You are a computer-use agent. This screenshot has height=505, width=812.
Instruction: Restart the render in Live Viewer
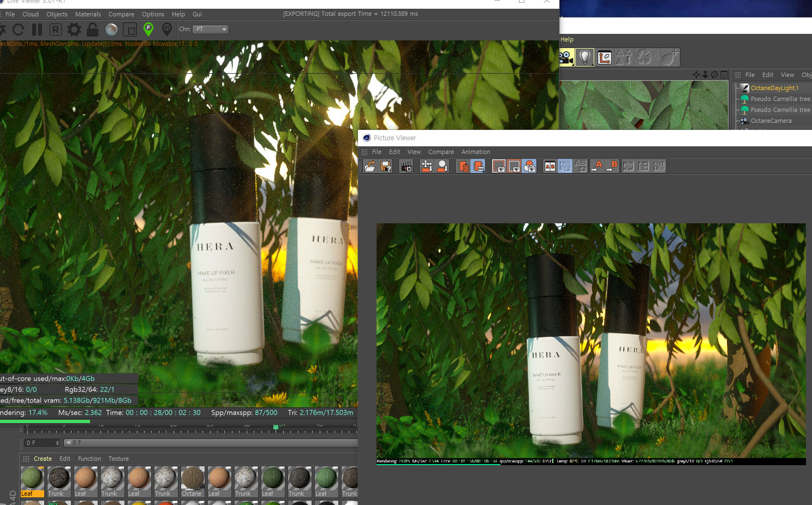[x=19, y=29]
